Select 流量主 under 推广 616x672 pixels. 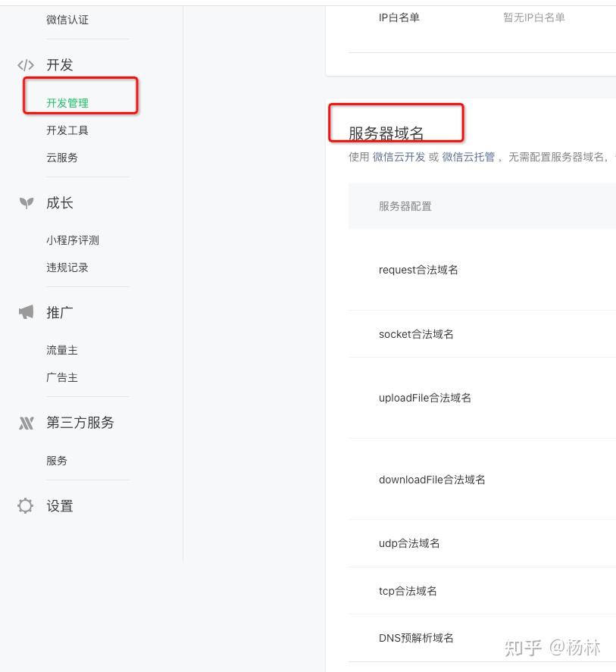[62, 350]
